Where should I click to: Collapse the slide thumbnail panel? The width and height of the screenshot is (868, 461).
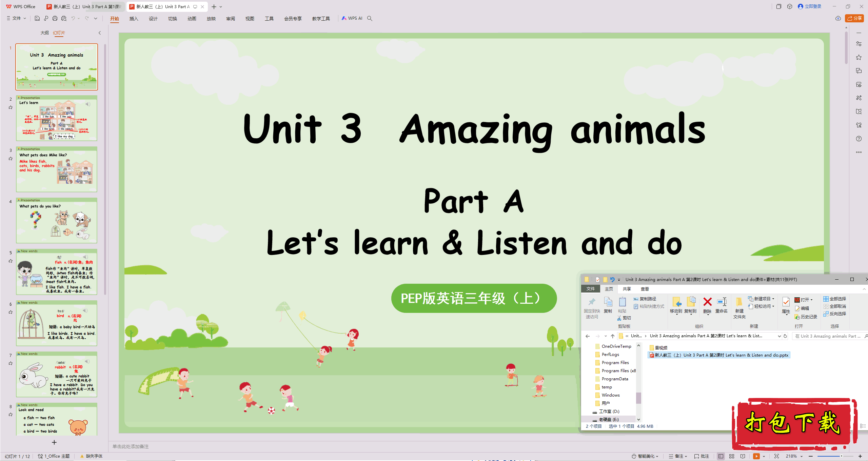[x=100, y=33]
